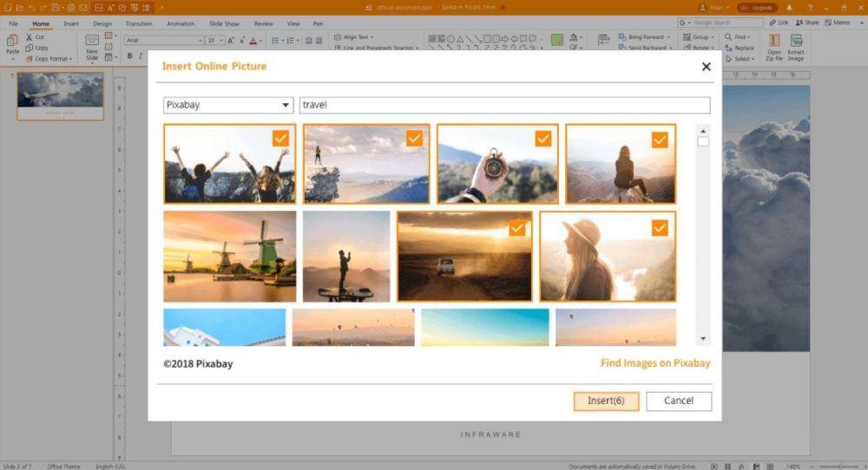This screenshot has height=470, width=868.
Task: Open the Memo panel
Action: click(837, 23)
